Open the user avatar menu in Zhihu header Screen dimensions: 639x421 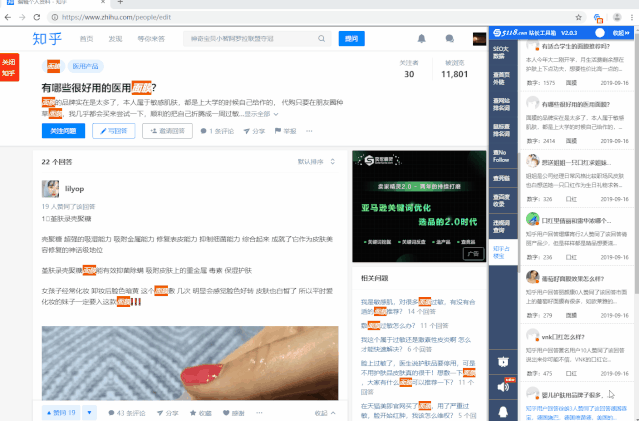coord(479,39)
